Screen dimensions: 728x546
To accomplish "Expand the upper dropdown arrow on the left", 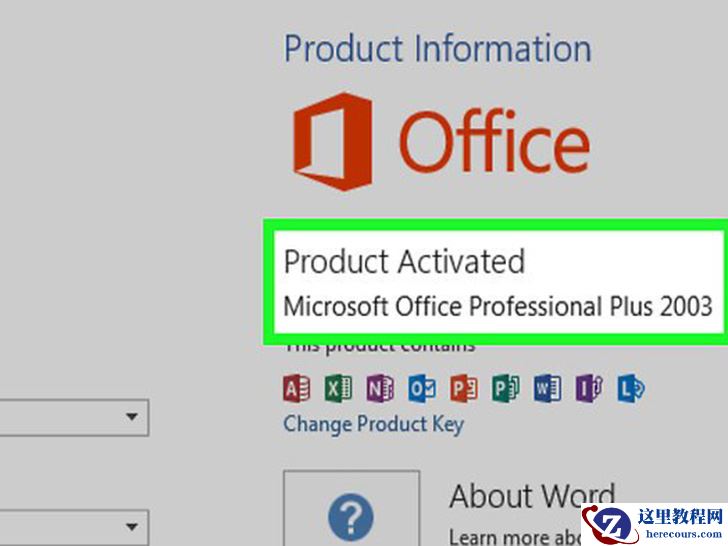I will (132, 417).
